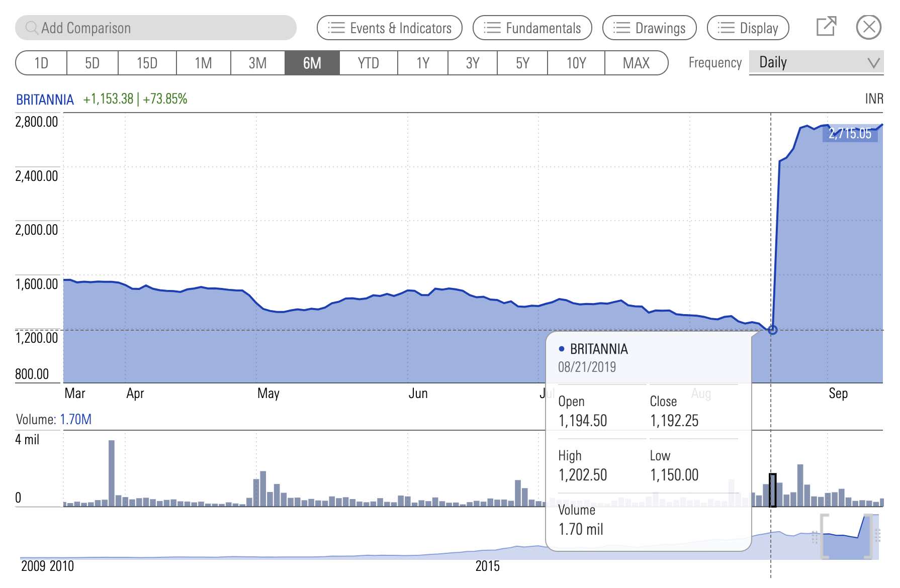
Task: Open the Drawings menu
Action: [650, 28]
